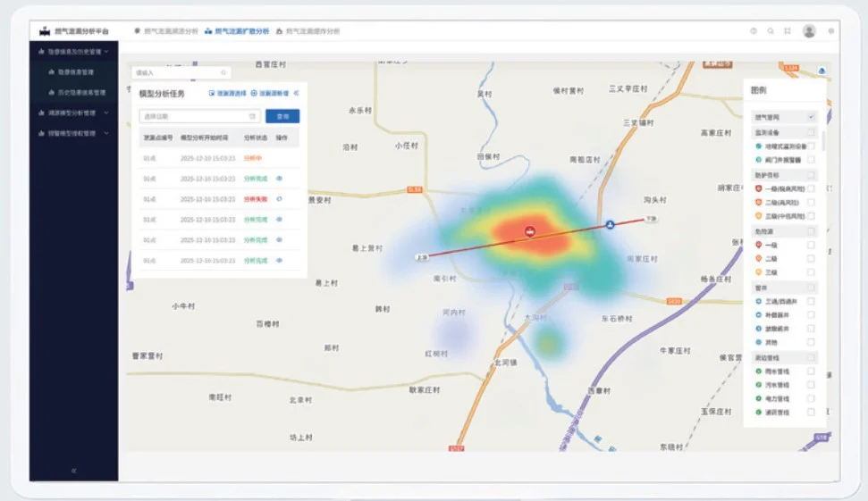Expand the 溯源模型分析管理 sidebar group

106,113
